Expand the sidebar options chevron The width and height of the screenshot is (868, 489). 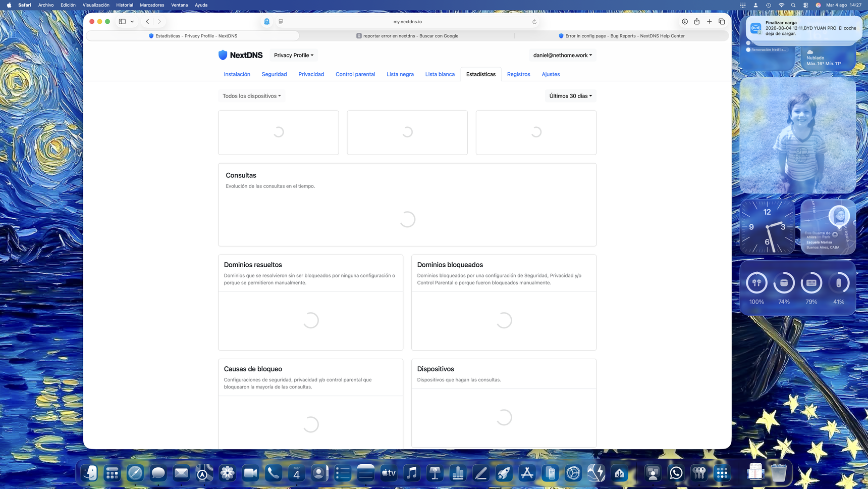point(132,22)
